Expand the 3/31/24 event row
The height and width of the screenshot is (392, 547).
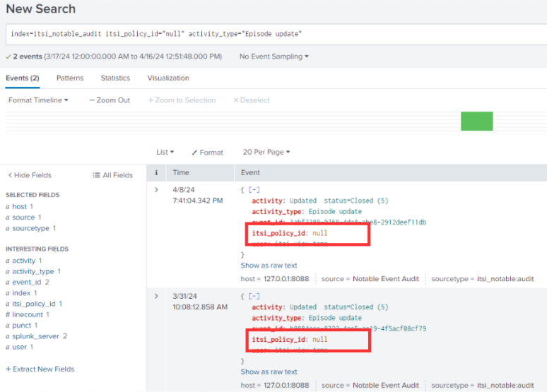point(156,296)
